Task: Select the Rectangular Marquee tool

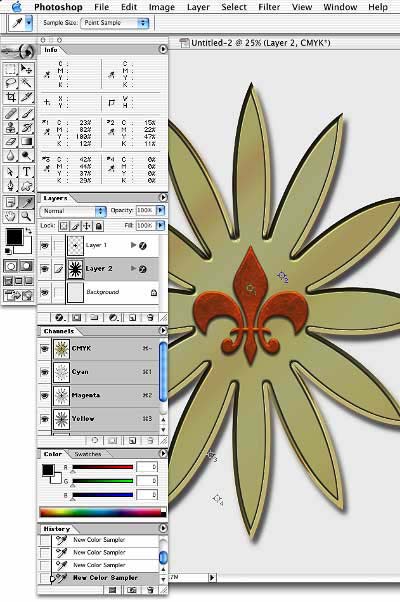Action: [x=11, y=69]
